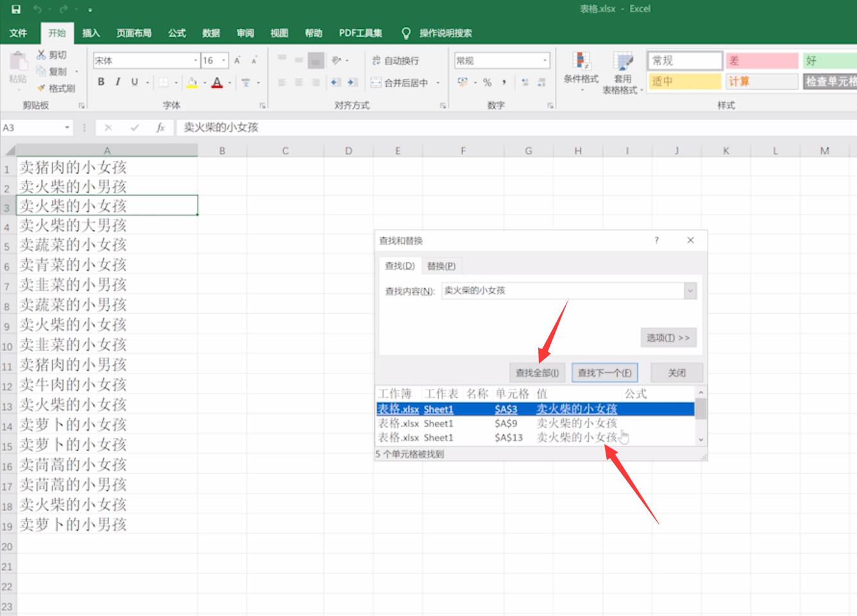Apply the yellow fill color bucket
Viewport: 857px width, 616px height.
tap(192, 83)
